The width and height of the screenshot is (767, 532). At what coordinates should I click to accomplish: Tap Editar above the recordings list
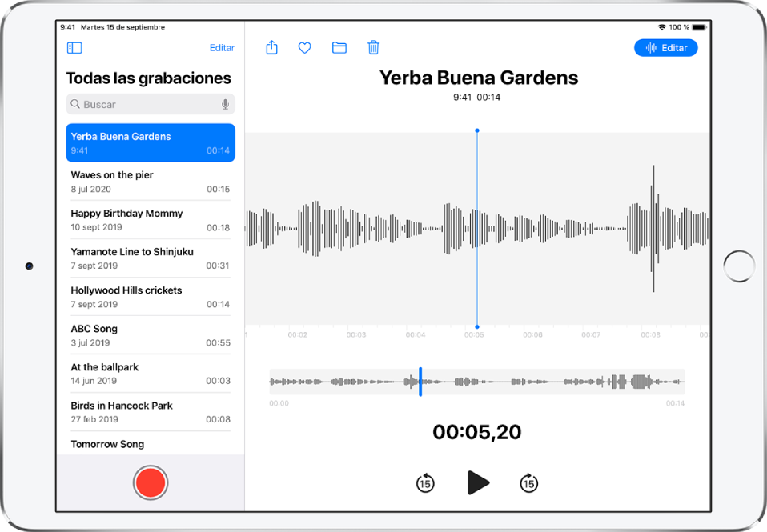pos(222,47)
